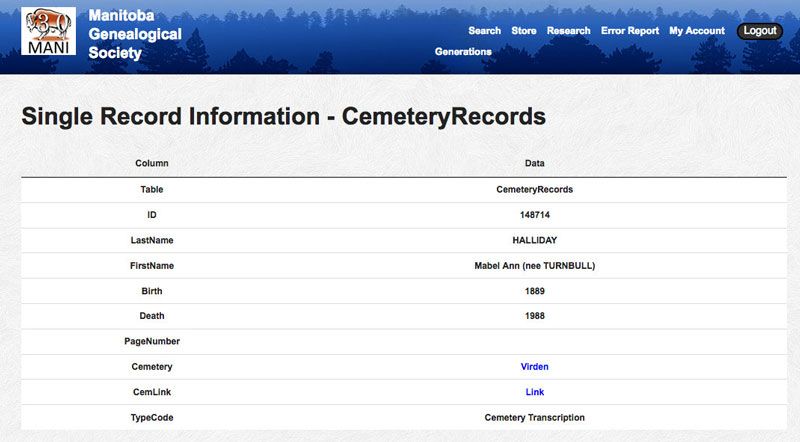
Task: Click the record ID value 148714
Action: coord(534,215)
